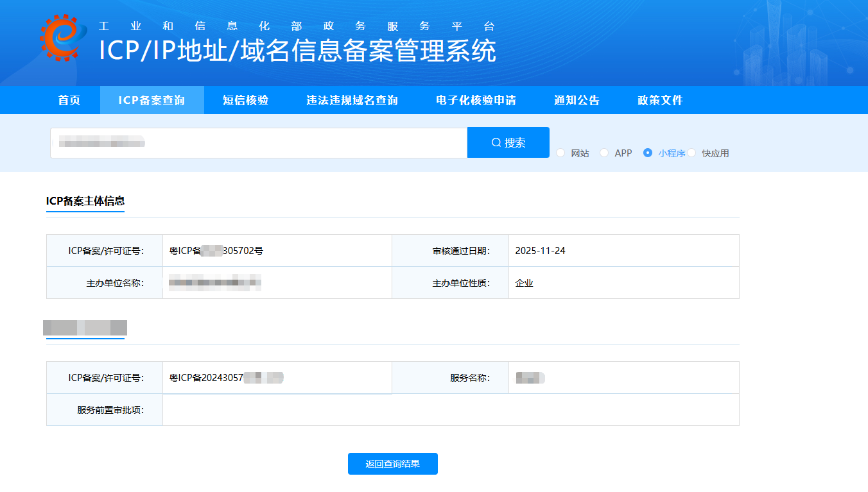The image size is (868, 492).
Task: Click the 主办单位性质 value 企业
Action: (524, 283)
